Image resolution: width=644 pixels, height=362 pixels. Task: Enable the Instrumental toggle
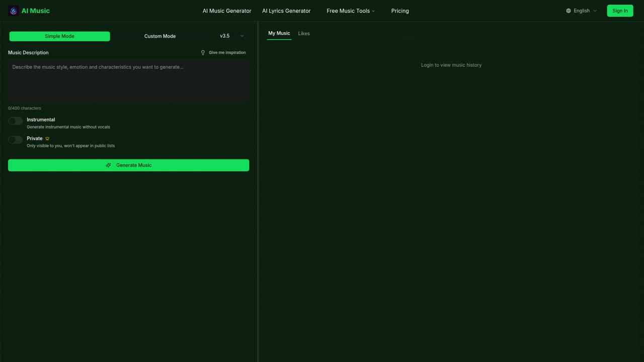coord(16,121)
